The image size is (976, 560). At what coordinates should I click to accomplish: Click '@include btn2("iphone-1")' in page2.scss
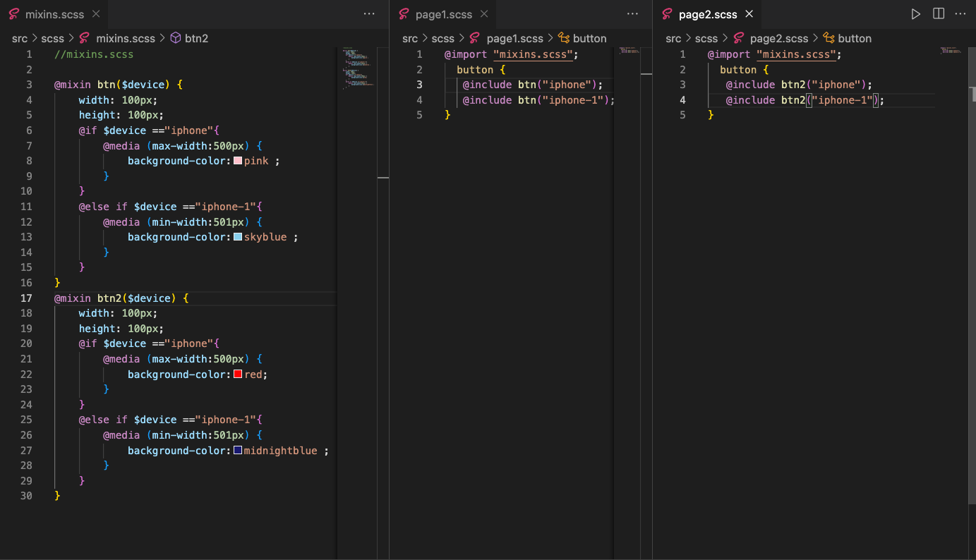[802, 100]
